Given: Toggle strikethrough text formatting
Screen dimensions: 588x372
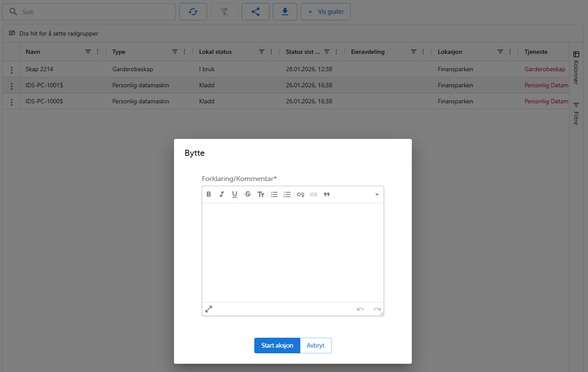Looking at the screenshot, I should pyautogui.click(x=248, y=194).
